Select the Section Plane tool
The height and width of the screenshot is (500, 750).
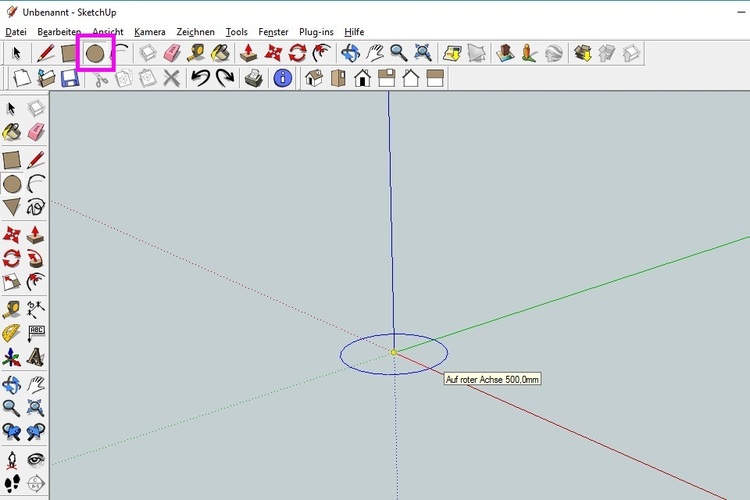(36, 484)
